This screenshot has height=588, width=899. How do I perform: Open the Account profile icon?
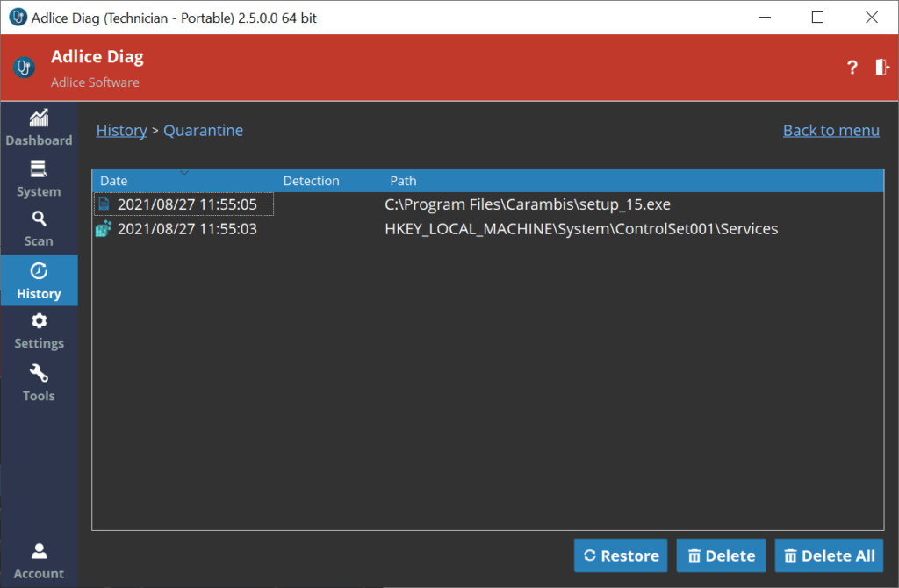(x=39, y=551)
